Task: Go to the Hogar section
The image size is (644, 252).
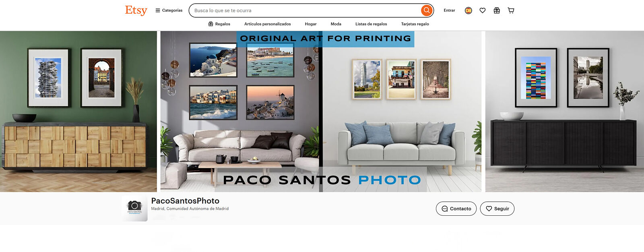Action: point(310,24)
